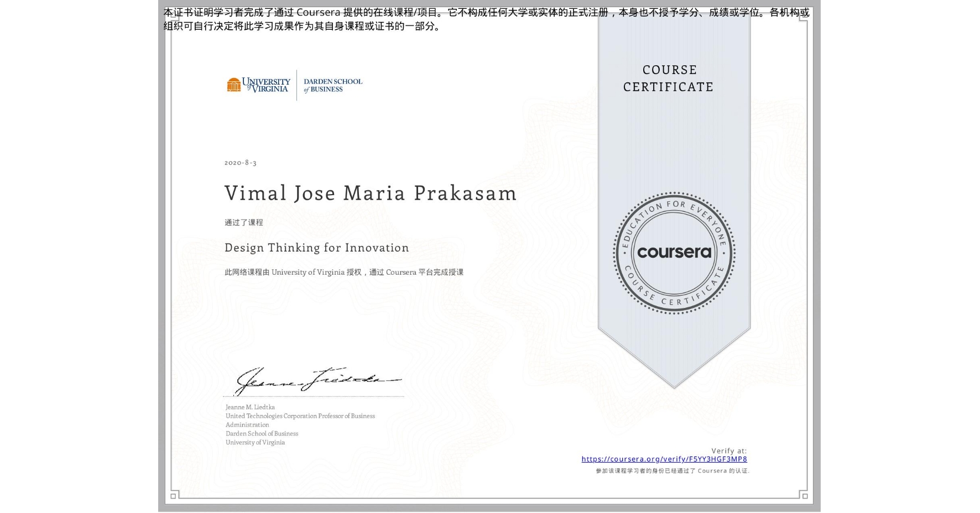Click the line 此网络课程由 University of Virginia 授权

coord(344,272)
